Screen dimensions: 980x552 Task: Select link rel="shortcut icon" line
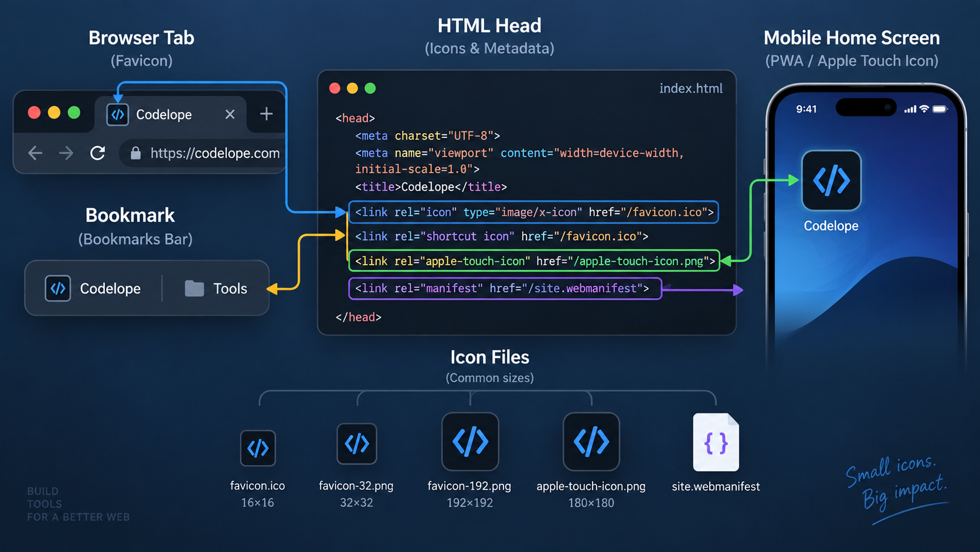click(502, 236)
